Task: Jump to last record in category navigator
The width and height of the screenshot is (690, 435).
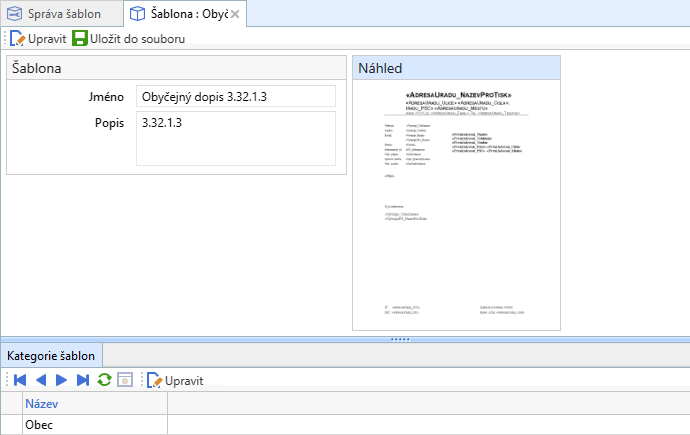Action: pos(83,380)
